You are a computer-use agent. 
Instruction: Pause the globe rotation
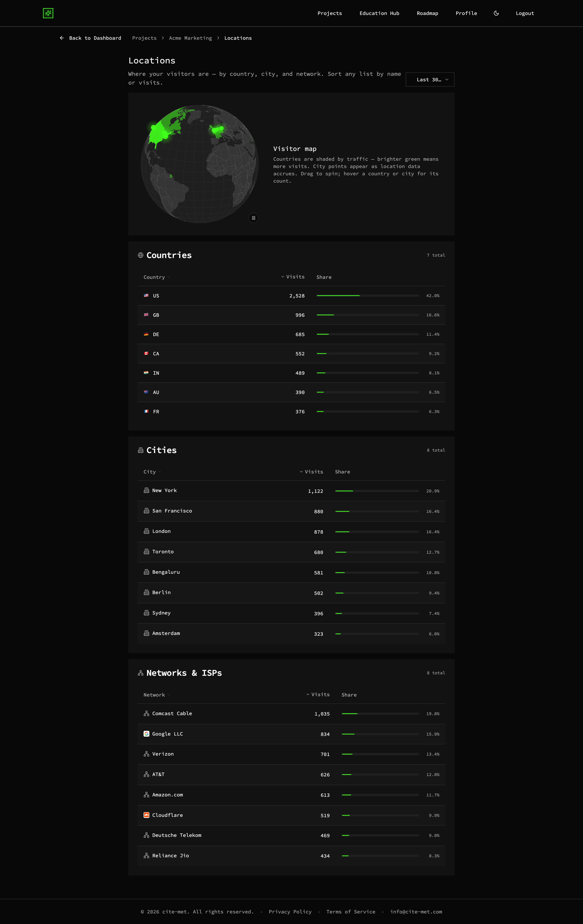[x=254, y=218]
